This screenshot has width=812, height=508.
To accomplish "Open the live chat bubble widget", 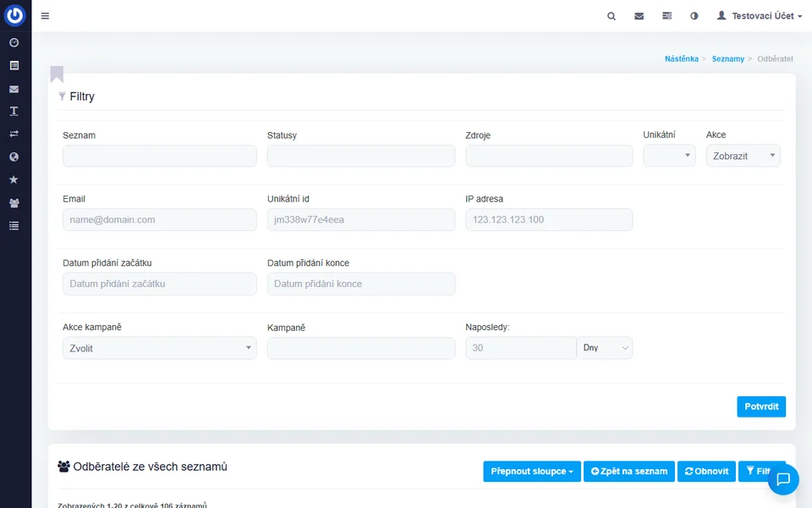I will click(x=783, y=479).
